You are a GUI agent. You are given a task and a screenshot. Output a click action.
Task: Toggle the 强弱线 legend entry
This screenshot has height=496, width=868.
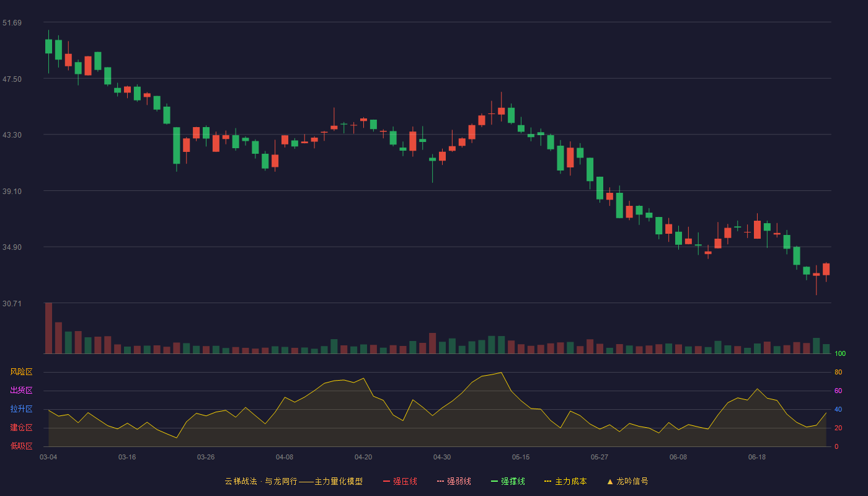click(454, 481)
